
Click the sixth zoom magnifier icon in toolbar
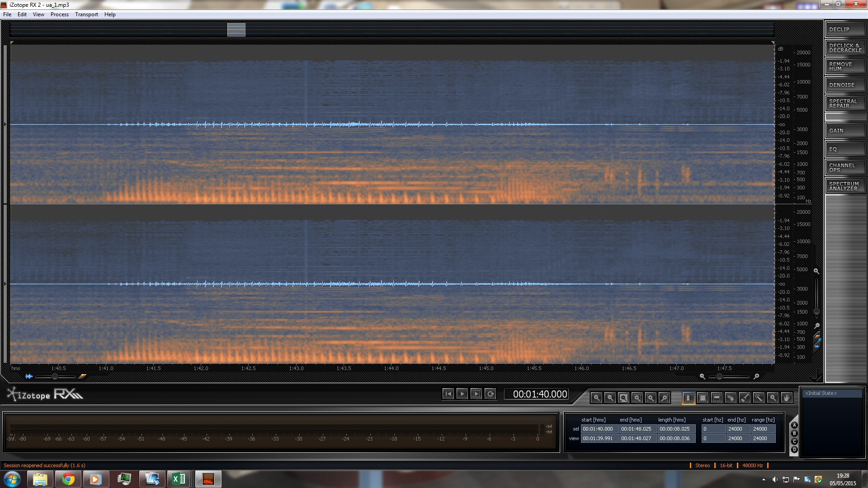[664, 398]
